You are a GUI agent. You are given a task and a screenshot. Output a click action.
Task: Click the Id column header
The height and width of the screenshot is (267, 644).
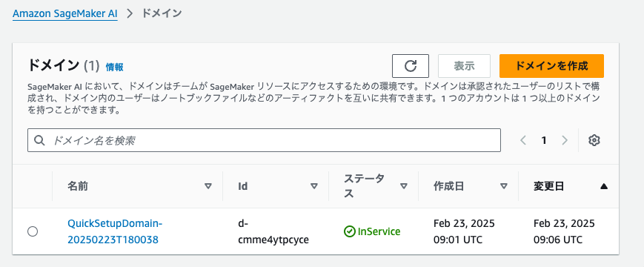pos(243,186)
